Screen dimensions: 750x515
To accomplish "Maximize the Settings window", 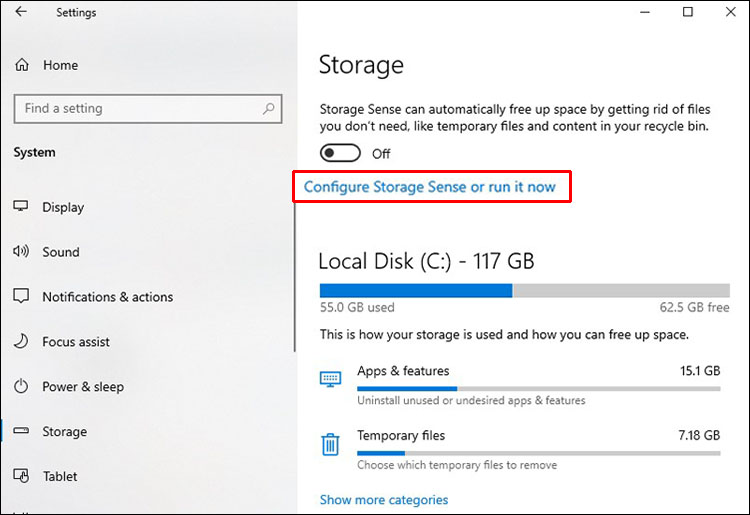I will pos(688,12).
